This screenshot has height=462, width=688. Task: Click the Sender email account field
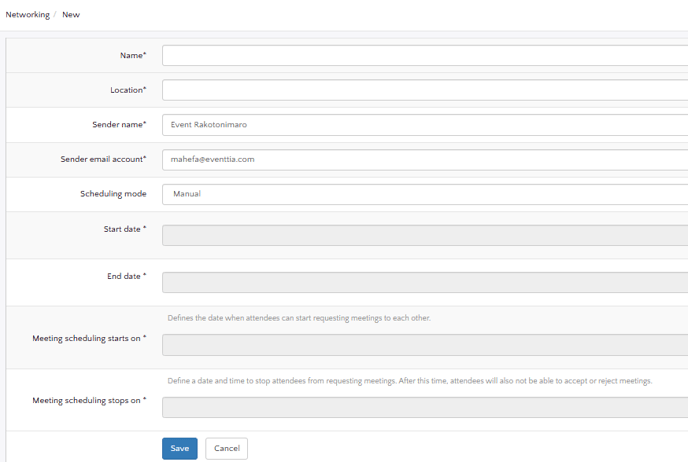[x=424, y=159]
